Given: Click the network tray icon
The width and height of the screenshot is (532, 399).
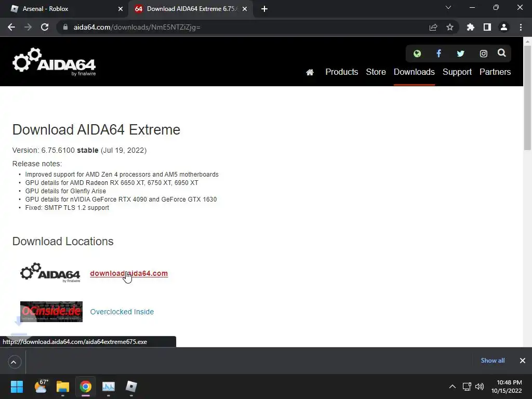Looking at the screenshot, I should point(467,387).
